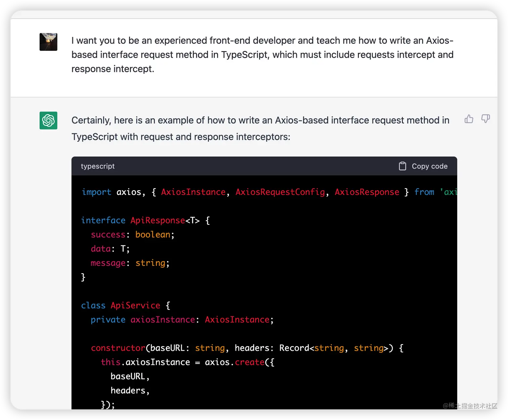
Task: Click the 'class ApiService' line
Action: [126, 305]
